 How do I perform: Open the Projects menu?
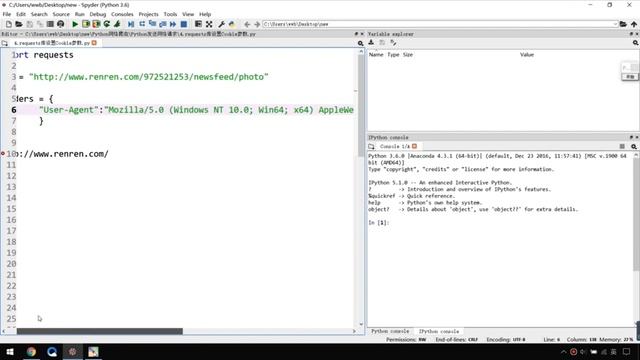(x=149, y=14)
